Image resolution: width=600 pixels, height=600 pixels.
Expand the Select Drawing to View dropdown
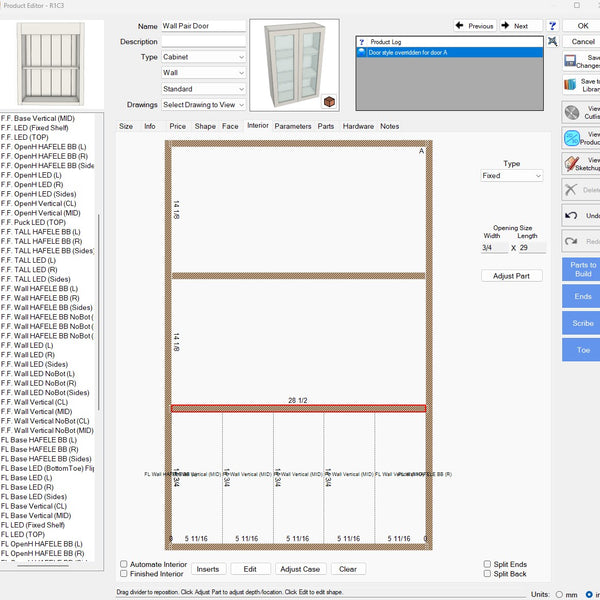coord(204,104)
